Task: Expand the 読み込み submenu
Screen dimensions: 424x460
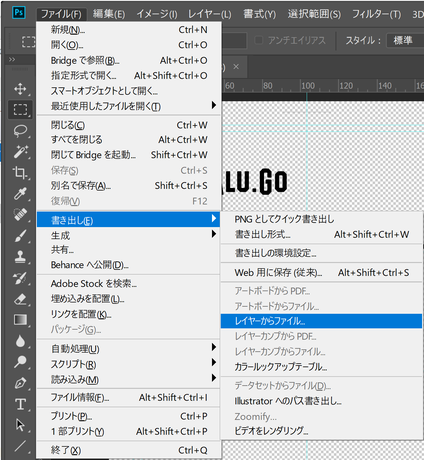Action: tap(128, 379)
